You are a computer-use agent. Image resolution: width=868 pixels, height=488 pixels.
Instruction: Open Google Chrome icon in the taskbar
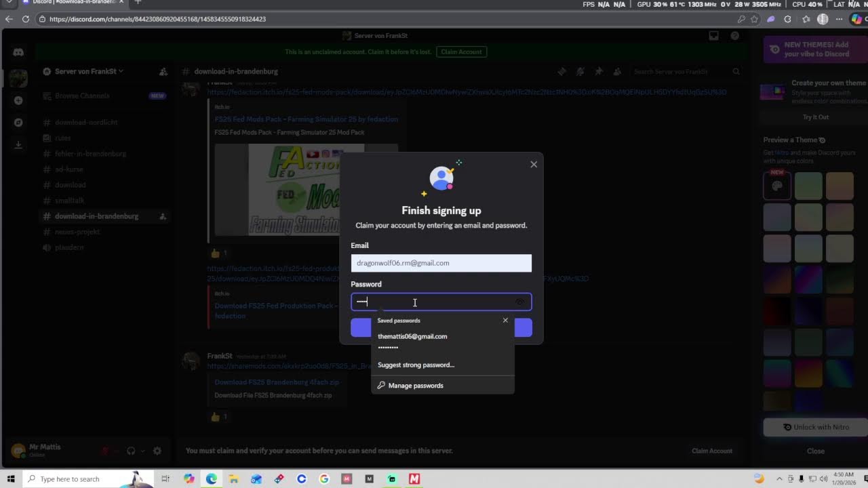point(324,479)
